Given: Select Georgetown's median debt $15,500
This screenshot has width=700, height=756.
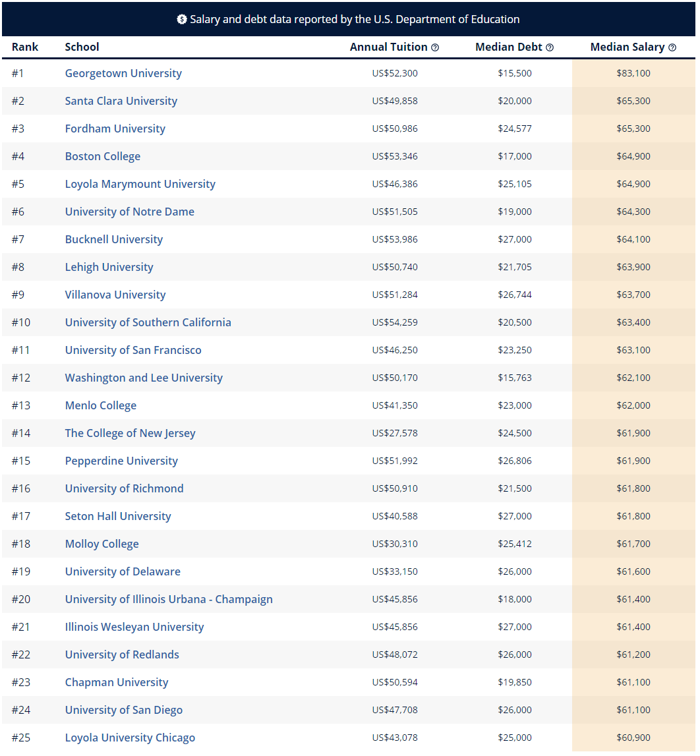Looking at the screenshot, I should click(x=515, y=73).
